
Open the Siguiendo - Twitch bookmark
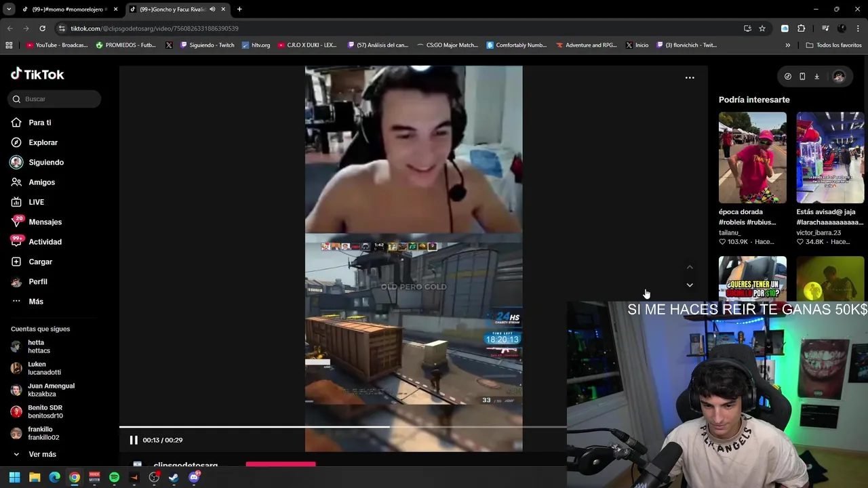pos(208,45)
